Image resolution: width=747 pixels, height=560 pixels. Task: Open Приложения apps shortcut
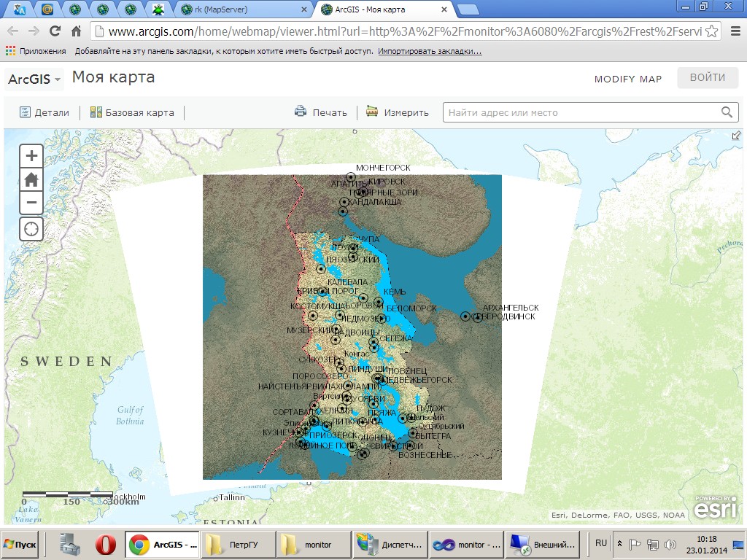coord(36,51)
